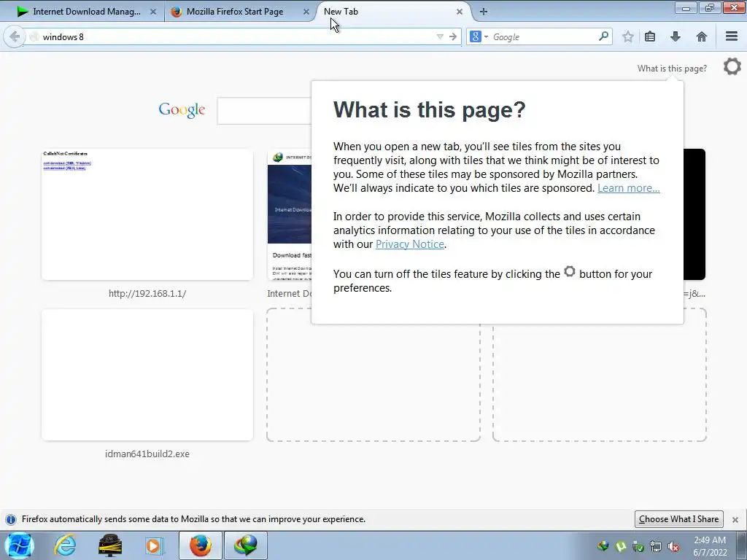Open the black monitor app on taskbar
Viewport: 747px width, 560px height.
110,545
